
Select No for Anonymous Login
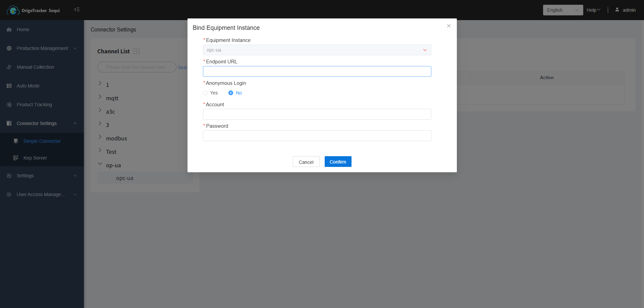[231, 93]
